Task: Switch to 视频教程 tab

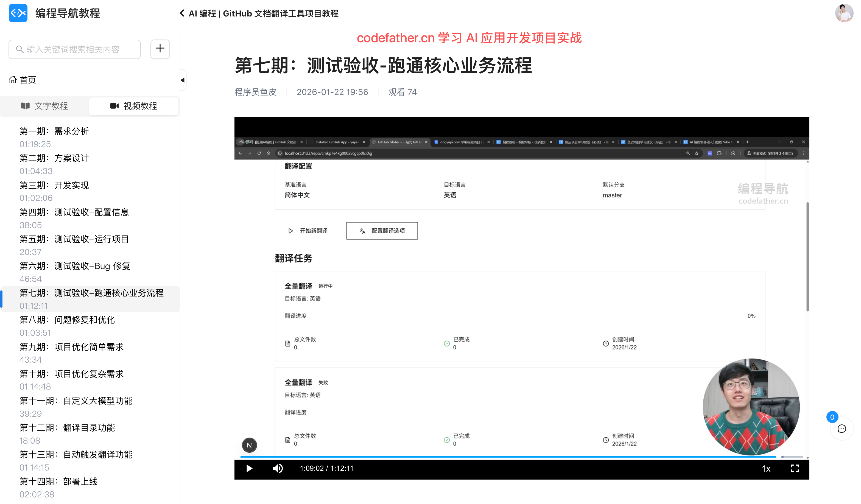Action: click(134, 106)
